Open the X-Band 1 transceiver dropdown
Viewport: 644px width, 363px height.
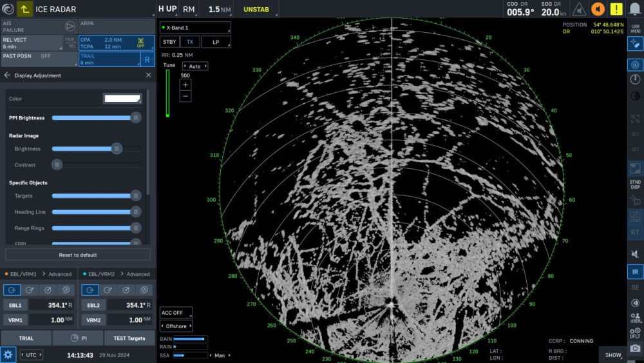194,28
